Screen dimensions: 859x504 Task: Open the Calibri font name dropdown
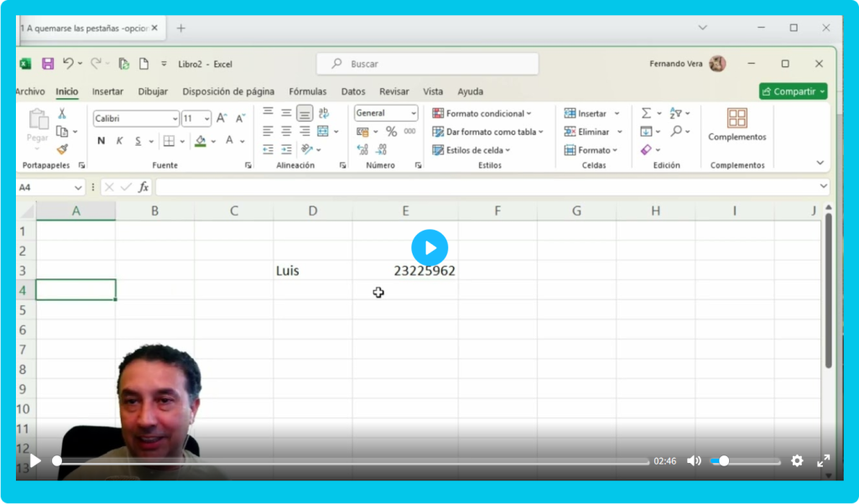(136, 119)
